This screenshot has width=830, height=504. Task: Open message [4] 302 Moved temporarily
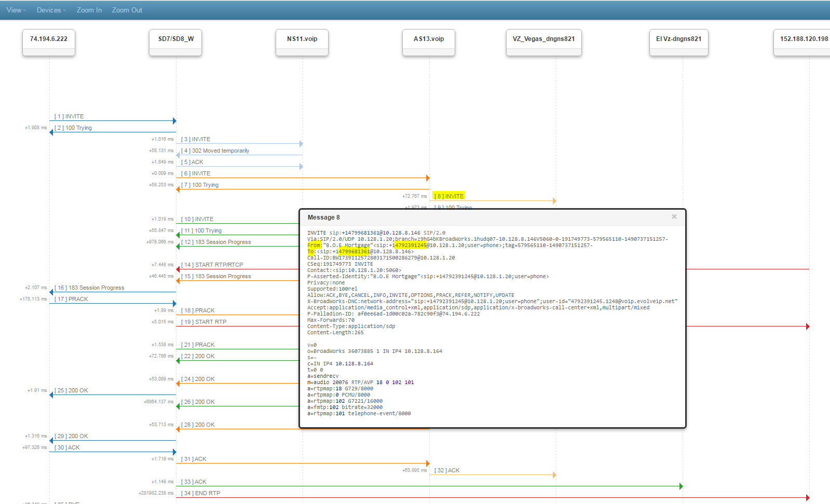[x=215, y=151]
